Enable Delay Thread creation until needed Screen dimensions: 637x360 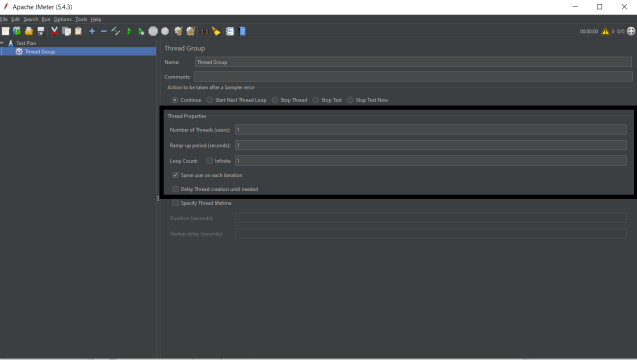(175, 189)
